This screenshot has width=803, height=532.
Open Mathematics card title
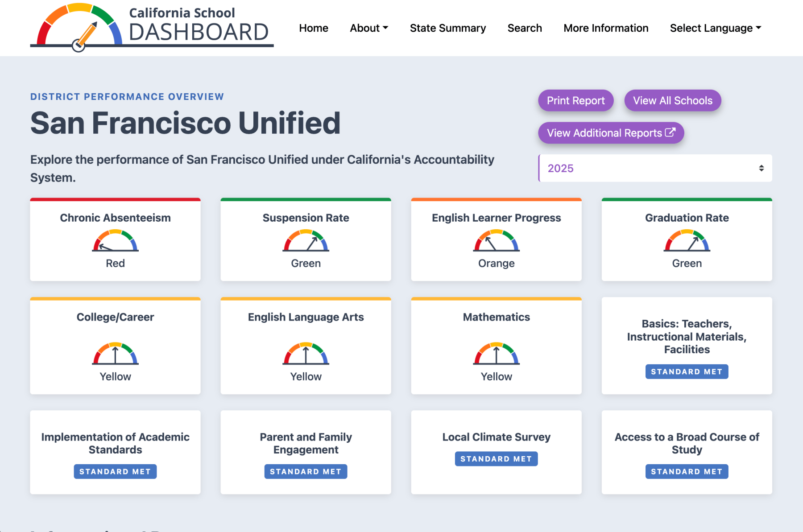click(x=496, y=317)
